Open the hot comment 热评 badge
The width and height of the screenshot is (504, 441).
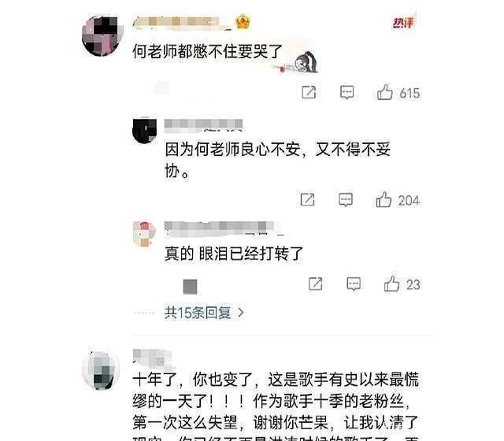(403, 22)
